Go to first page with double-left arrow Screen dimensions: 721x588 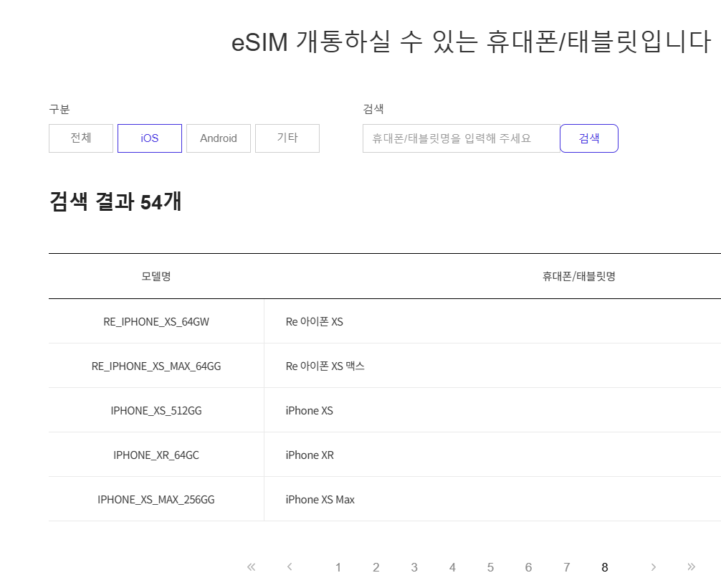pyautogui.click(x=251, y=566)
